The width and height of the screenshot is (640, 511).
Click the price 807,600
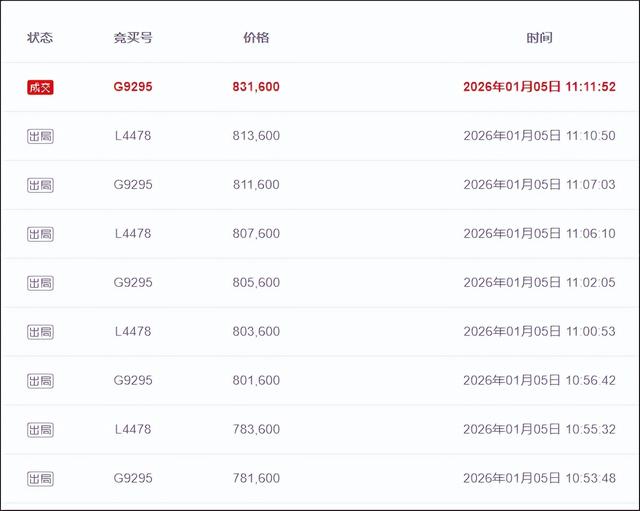pyautogui.click(x=256, y=234)
